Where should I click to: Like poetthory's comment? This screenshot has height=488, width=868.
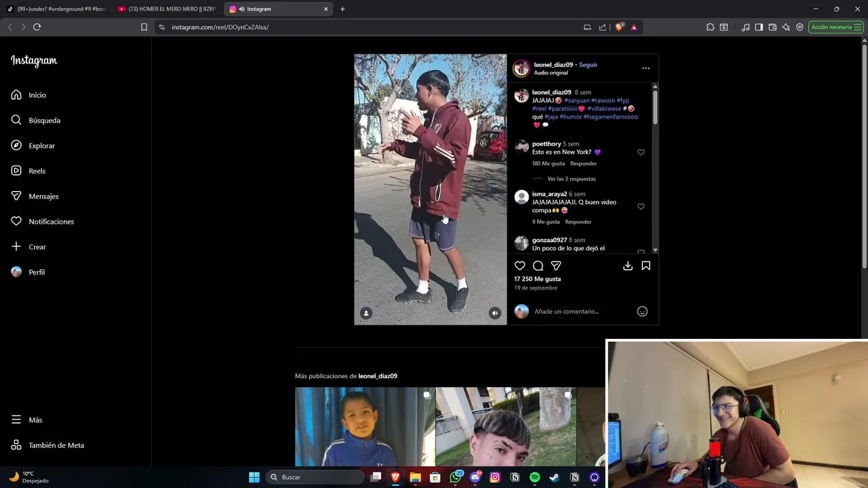(641, 152)
